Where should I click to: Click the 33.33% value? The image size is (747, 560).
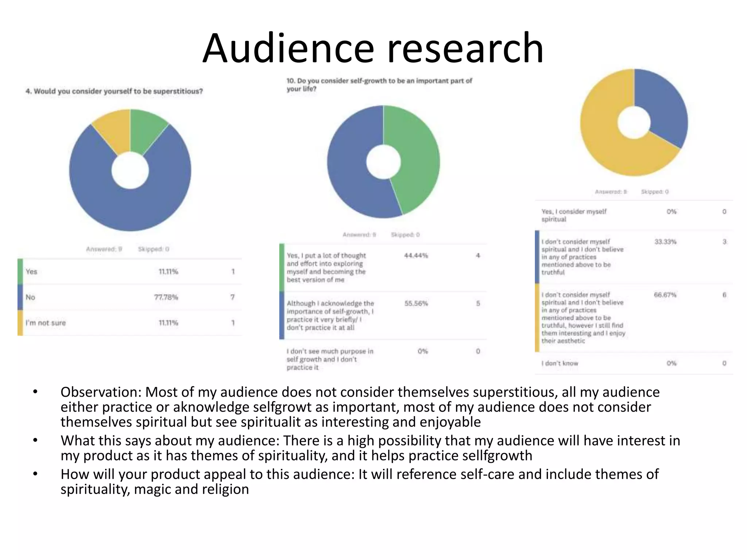[x=665, y=242]
